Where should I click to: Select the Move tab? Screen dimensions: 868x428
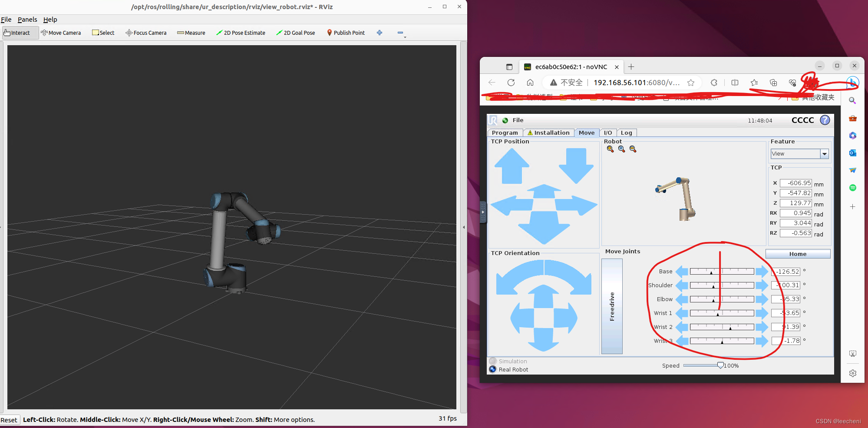click(x=587, y=133)
